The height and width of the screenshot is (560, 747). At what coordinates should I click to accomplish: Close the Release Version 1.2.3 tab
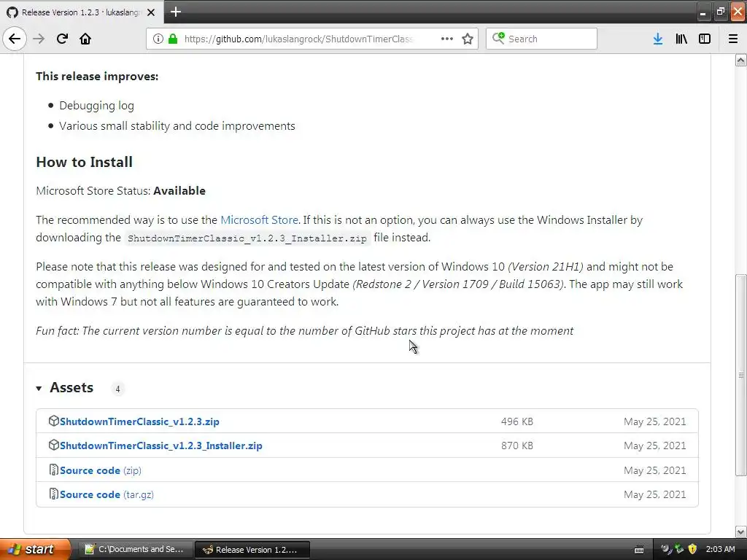[151, 12]
